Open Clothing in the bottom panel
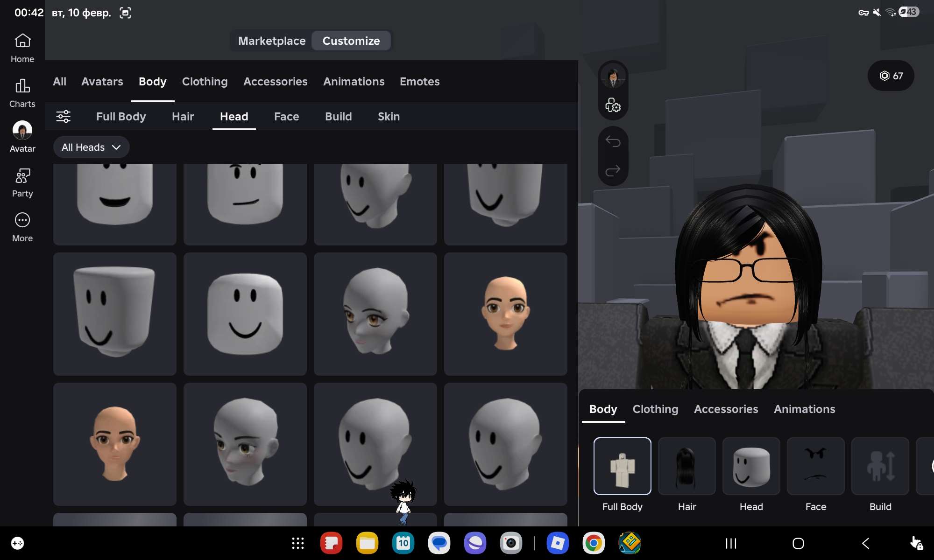The width and height of the screenshot is (934, 560). [x=655, y=409]
